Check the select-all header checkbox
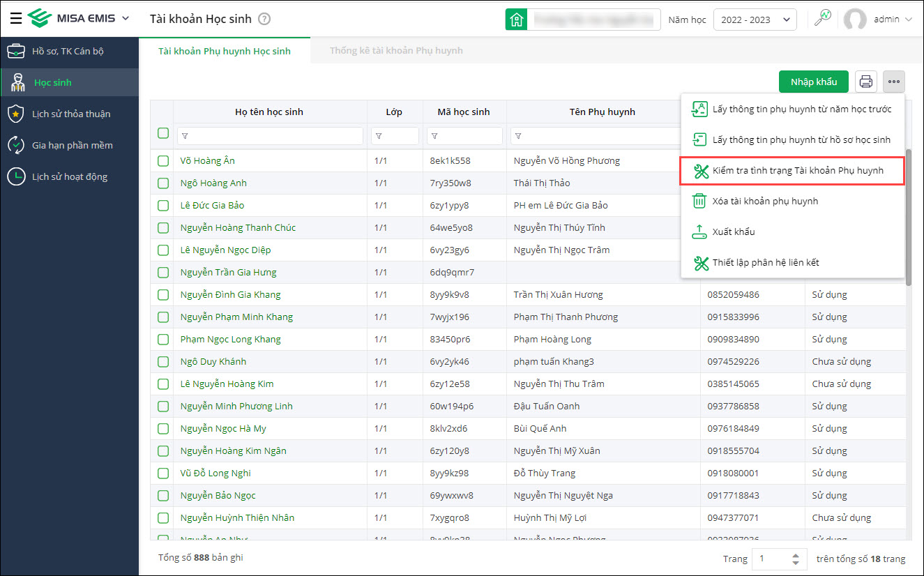924x576 pixels. 163,133
